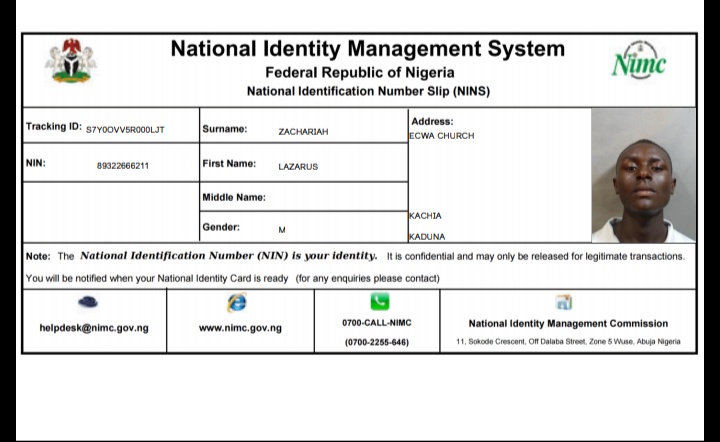The width and height of the screenshot is (720, 442).
Task: Click the Nigerian coat of arms emblem
Action: click(x=70, y=61)
